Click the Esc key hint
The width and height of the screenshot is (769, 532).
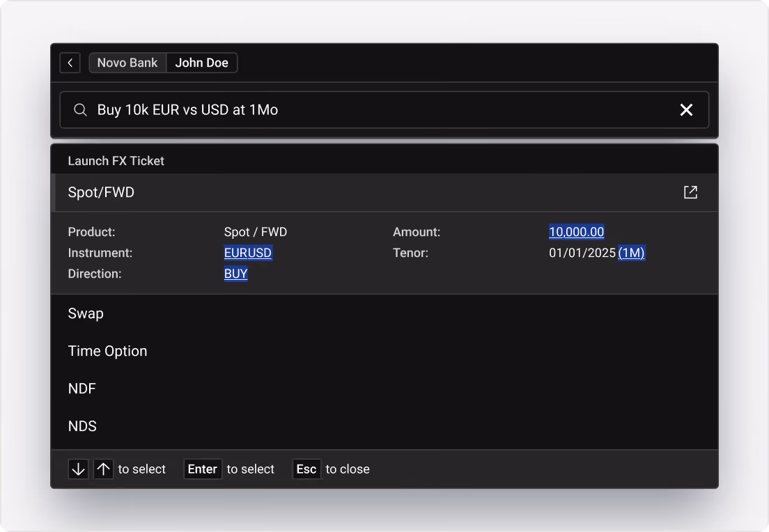(x=306, y=469)
